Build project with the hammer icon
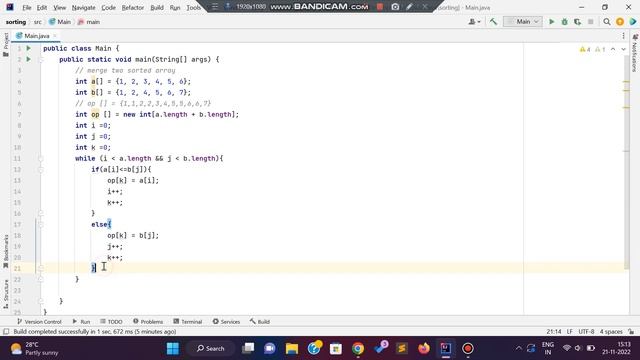Screen dimensions: 640x360 (493, 22)
